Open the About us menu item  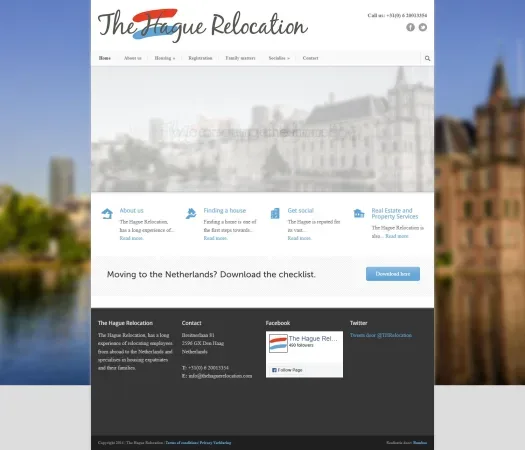click(x=133, y=58)
